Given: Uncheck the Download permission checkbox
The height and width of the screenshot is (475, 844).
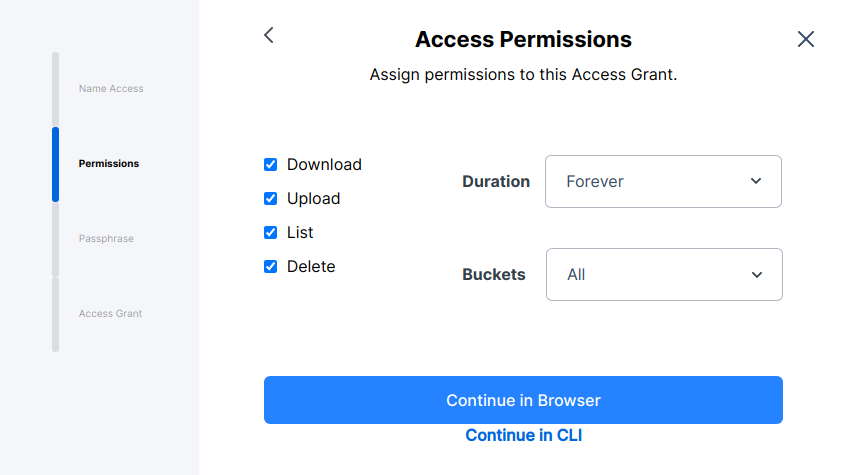Looking at the screenshot, I should coord(270,164).
